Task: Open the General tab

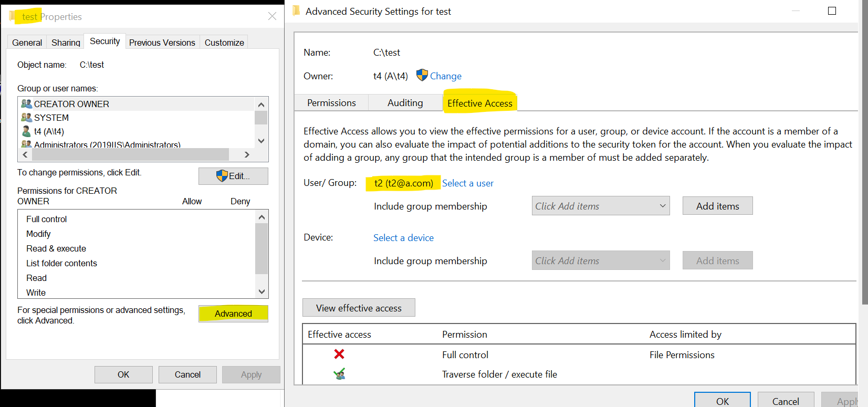Action: (27, 43)
